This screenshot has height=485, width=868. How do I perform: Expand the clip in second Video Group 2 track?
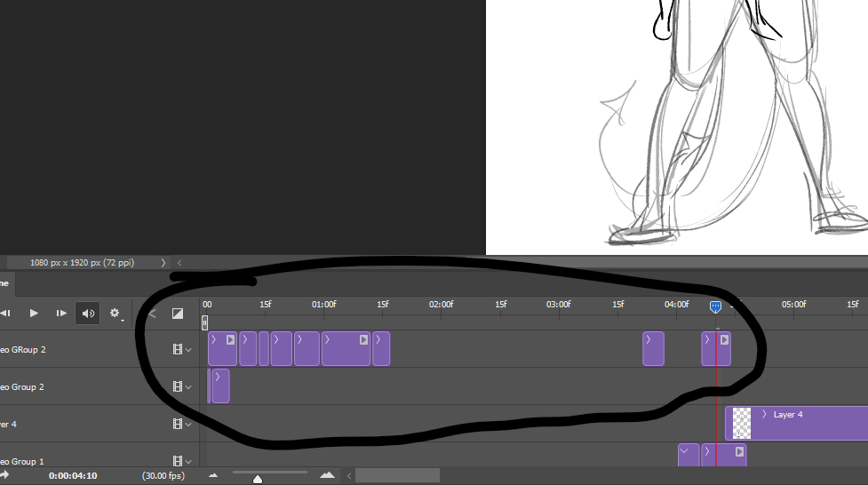coord(218,377)
